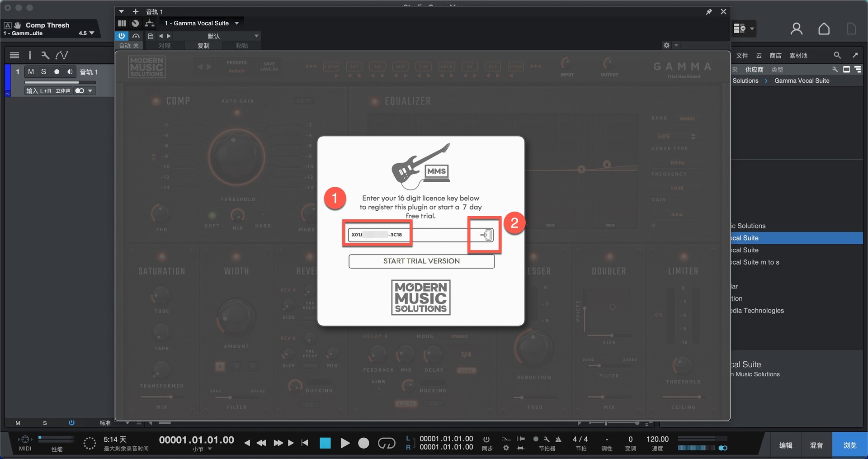
Task: Toggle input monitoring on 音轨 1
Action: pos(70,71)
